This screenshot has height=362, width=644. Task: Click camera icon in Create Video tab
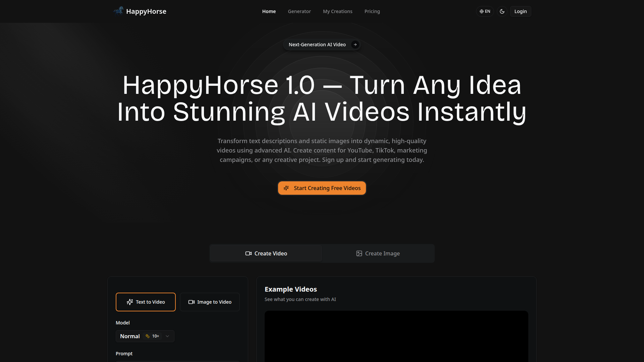pyautogui.click(x=249, y=253)
